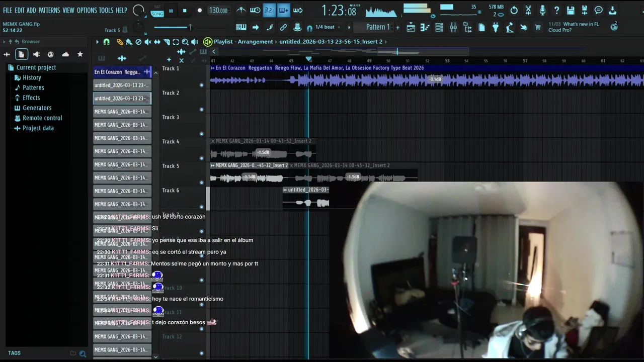Open the VIEW menu
The height and width of the screenshot is (362, 644).
tap(68, 10)
